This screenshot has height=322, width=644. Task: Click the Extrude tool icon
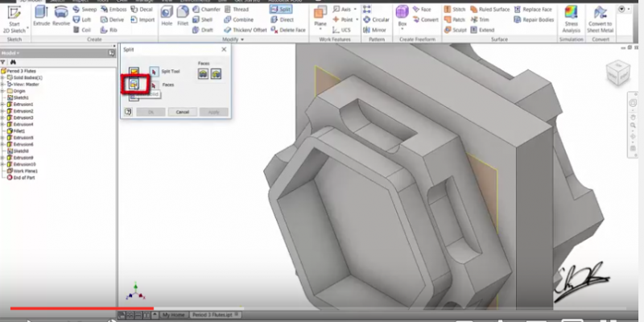[x=41, y=15]
